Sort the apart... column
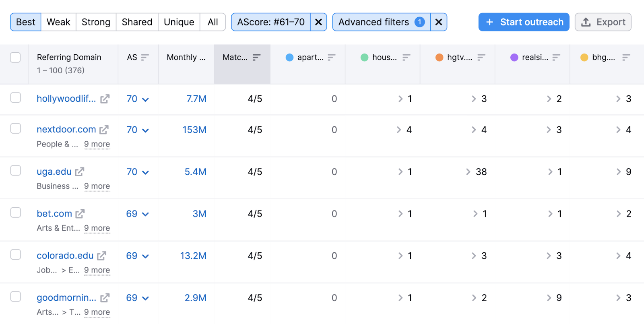The height and width of the screenshot is (324, 644). [x=331, y=57]
